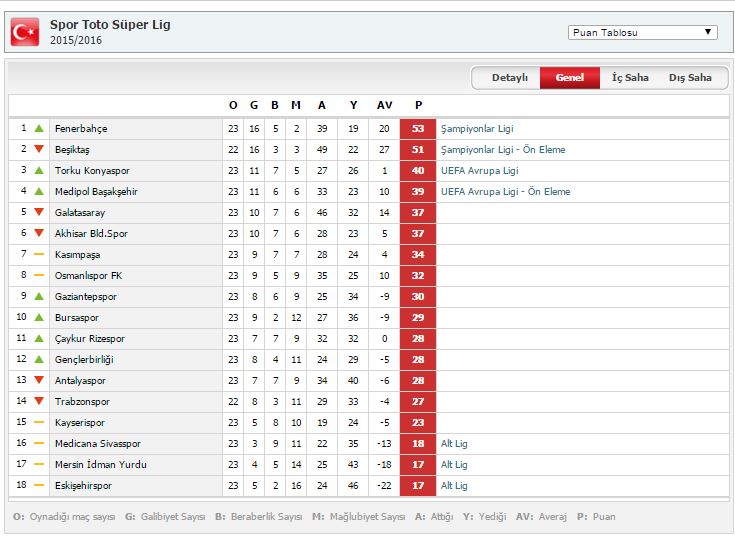This screenshot has height=538, width=735.
Task: Click yellow dash icon beside Kasımpaşa
Action: [39, 255]
